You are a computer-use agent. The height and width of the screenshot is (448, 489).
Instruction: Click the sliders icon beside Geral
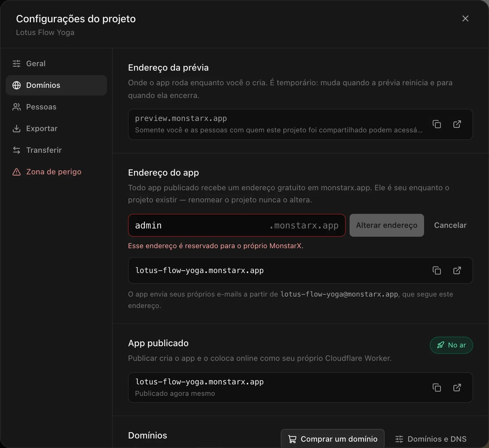(17, 64)
